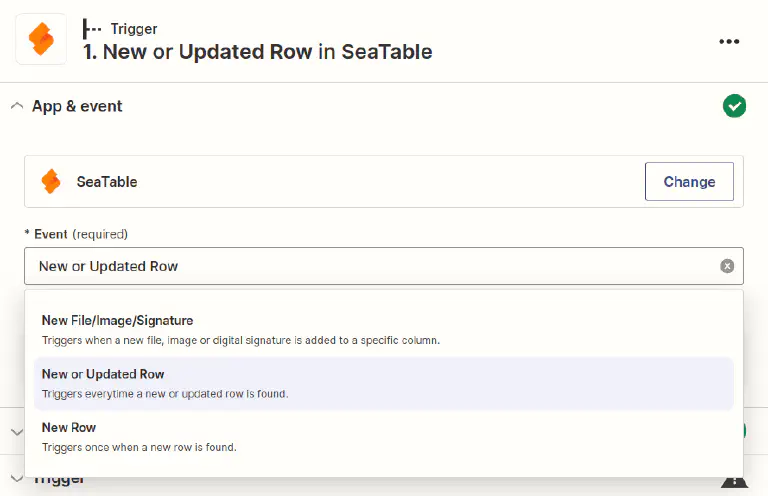Collapse the App & event section
Screen dimensions: 768x496
click(17, 106)
